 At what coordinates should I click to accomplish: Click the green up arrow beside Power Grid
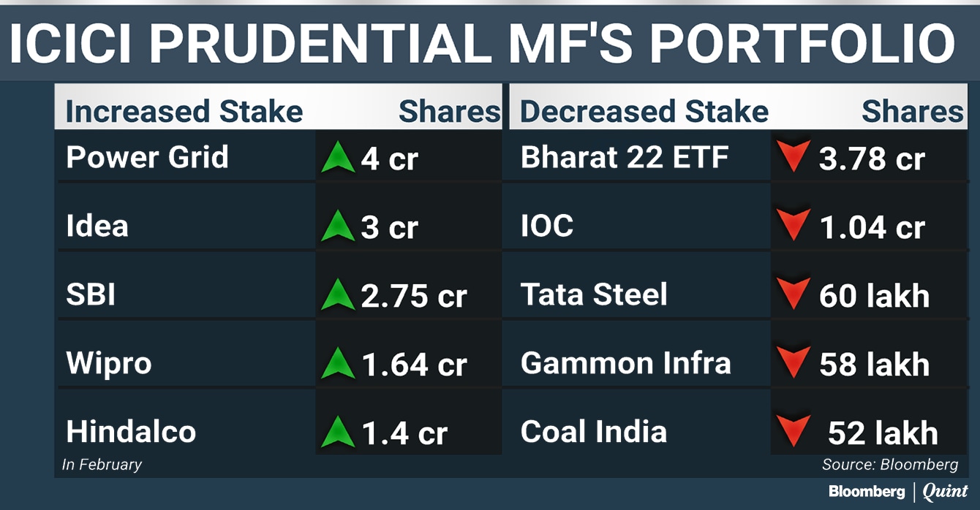pos(338,158)
